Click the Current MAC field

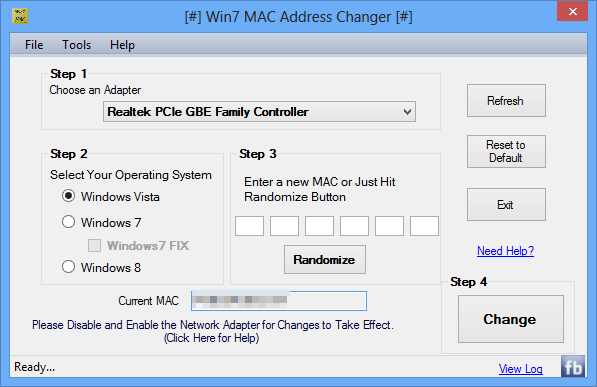(279, 301)
